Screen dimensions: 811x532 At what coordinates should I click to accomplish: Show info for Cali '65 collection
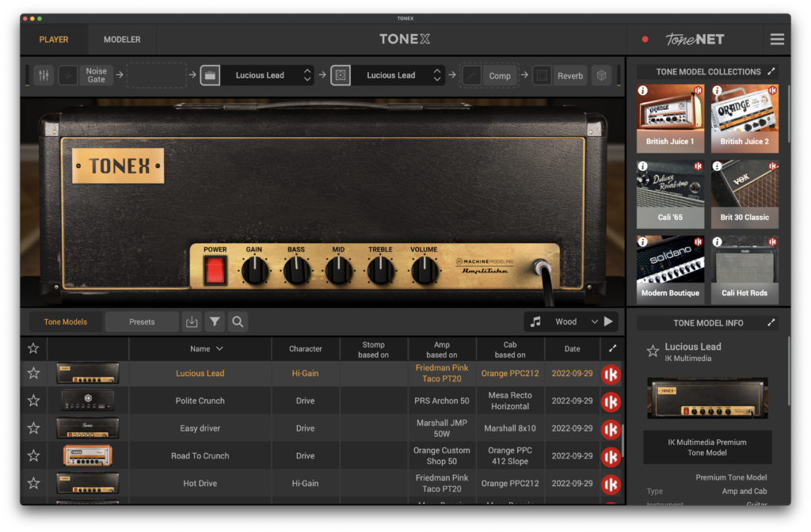[x=643, y=166]
